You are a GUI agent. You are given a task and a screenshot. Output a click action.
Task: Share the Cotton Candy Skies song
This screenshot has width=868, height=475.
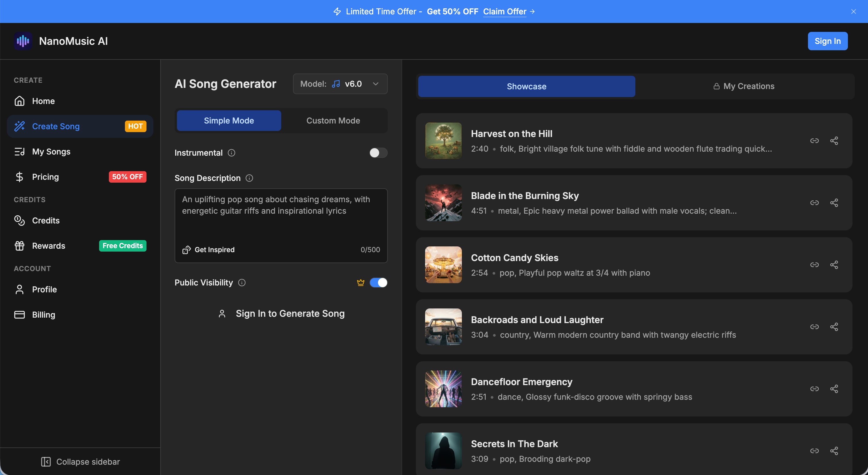tap(834, 265)
